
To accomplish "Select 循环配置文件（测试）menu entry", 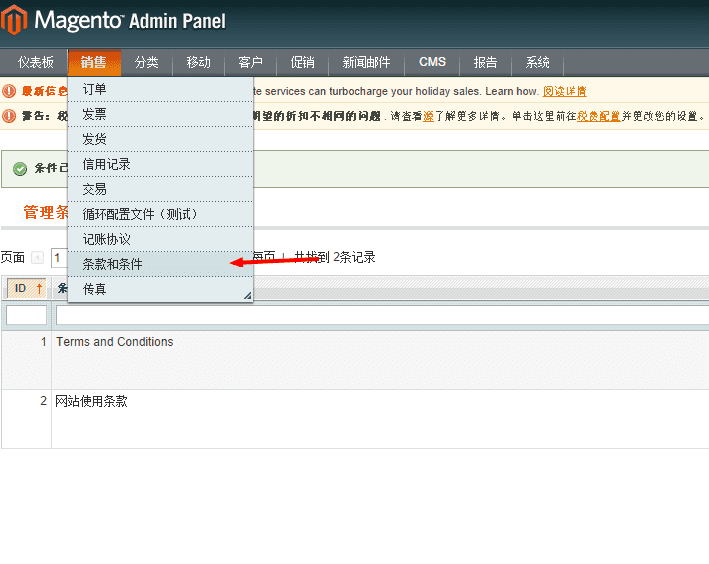I will click(161, 214).
